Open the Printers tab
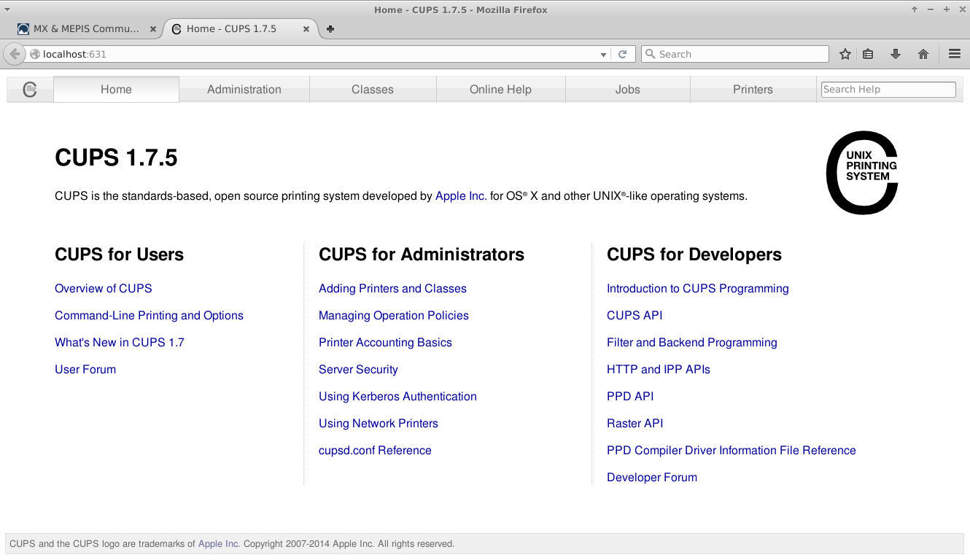Image resolution: width=970 pixels, height=560 pixels. (753, 90)
